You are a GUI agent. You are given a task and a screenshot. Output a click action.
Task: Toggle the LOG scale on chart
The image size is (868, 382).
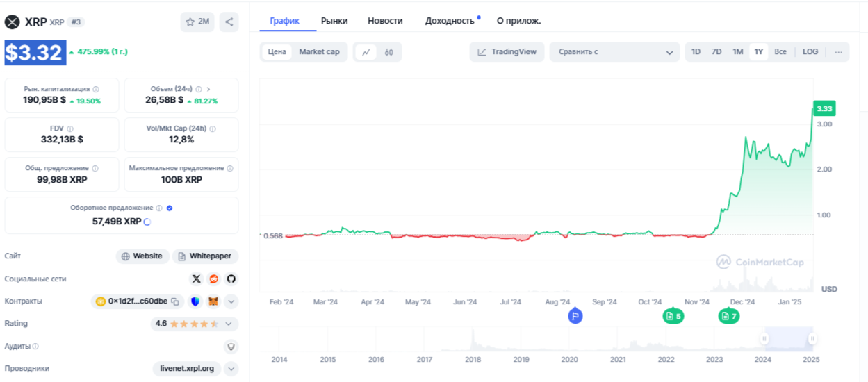810,52
